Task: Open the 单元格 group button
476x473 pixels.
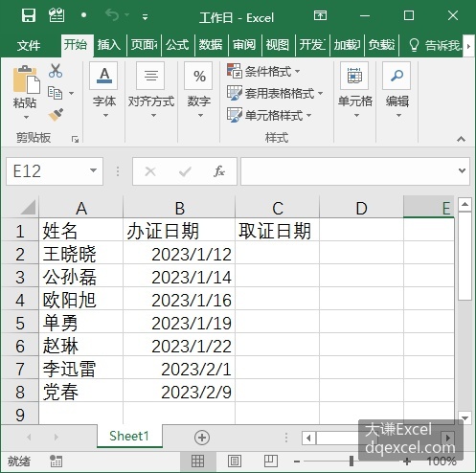Action: coord(355,90)
